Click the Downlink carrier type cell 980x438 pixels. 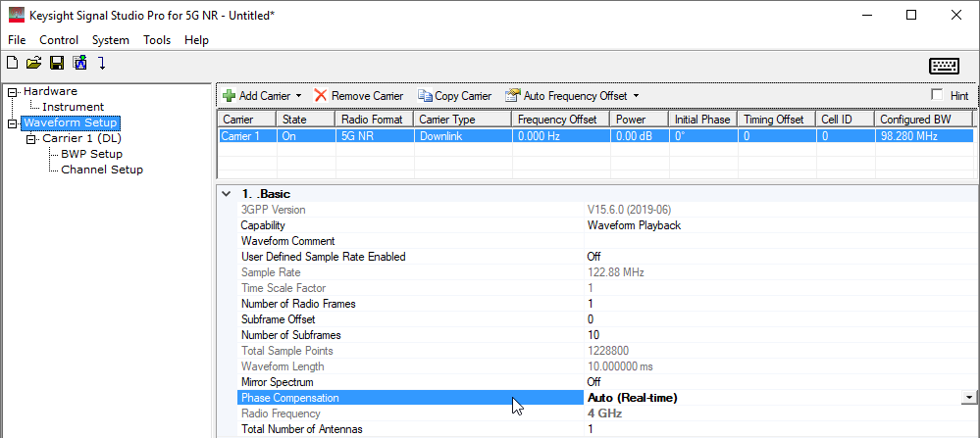click(x=462, y=136)
